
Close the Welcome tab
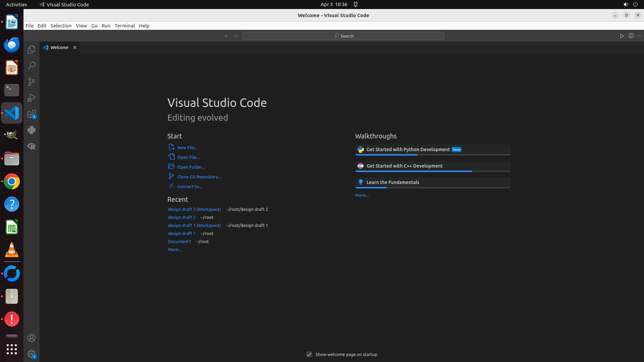coord(75,48)
